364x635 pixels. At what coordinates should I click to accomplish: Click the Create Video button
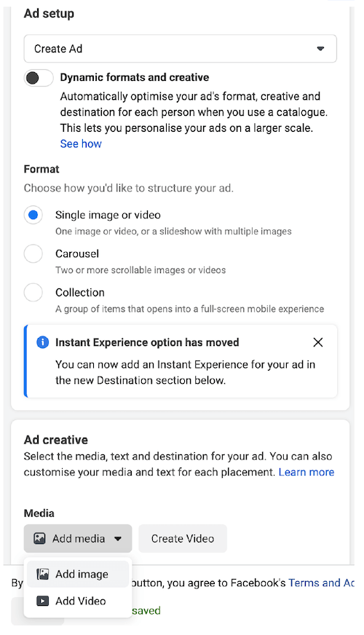[183, 539]
